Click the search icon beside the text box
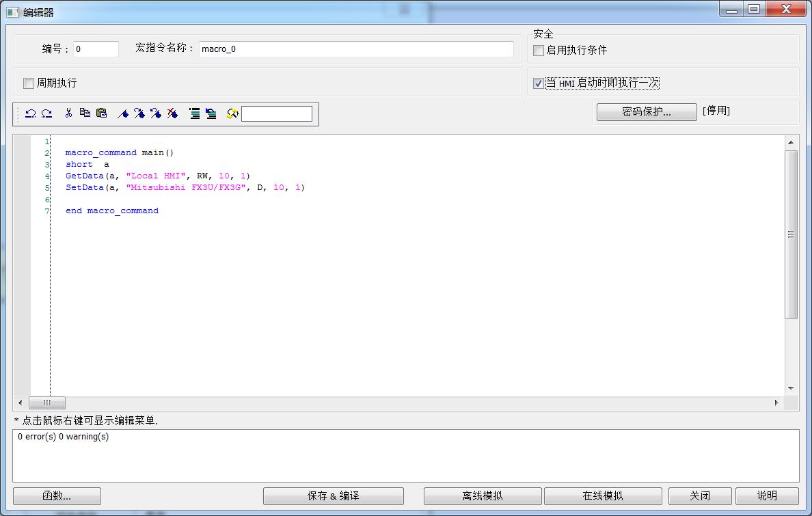Image resolution: width=812 pixels, height=516 pixels. (232, 113)
